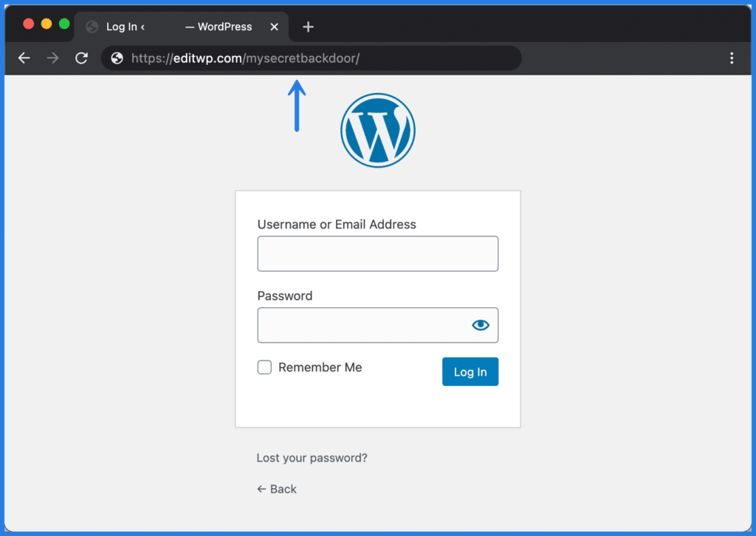Click the Username or Email Address label

[337, 224]
